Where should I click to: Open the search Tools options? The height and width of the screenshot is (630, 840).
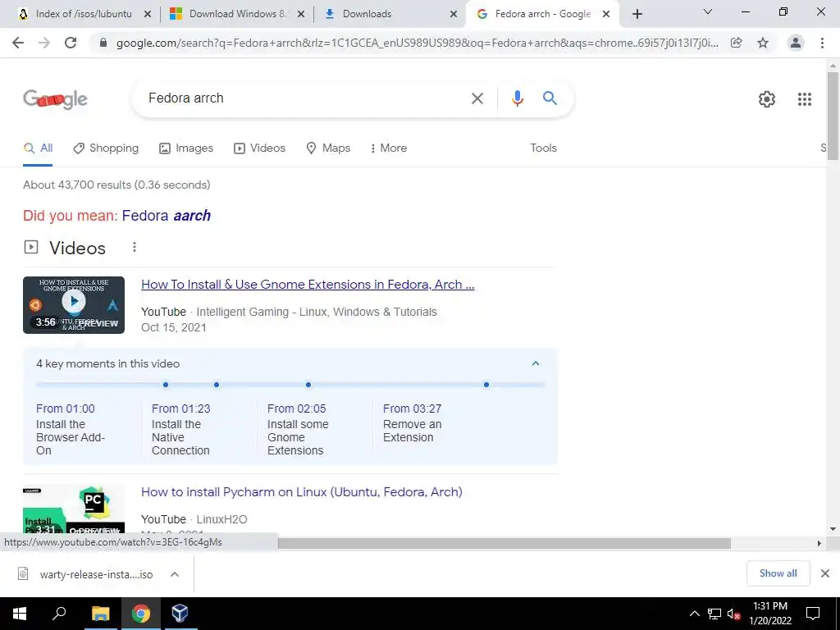[543, 148]
